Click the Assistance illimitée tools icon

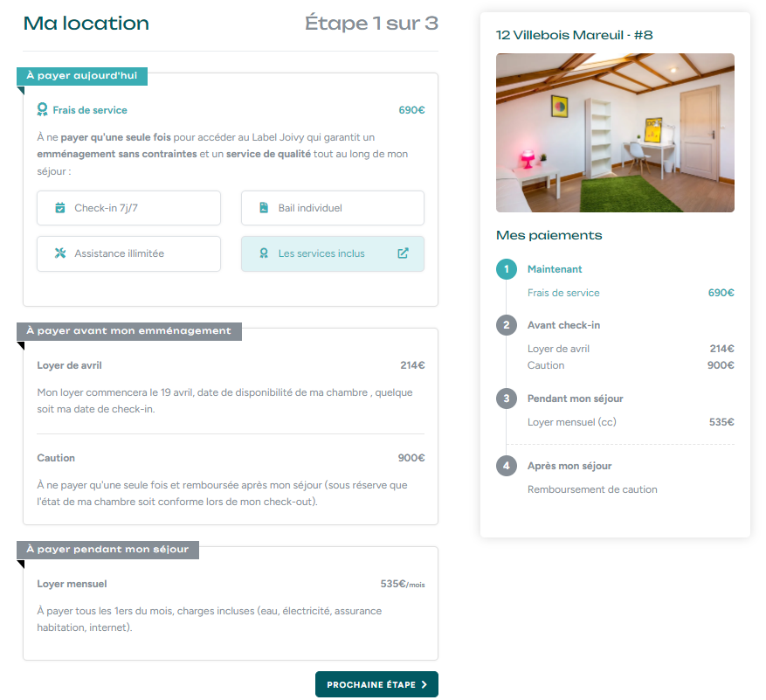pyautogui.click(x=60, y=253)
